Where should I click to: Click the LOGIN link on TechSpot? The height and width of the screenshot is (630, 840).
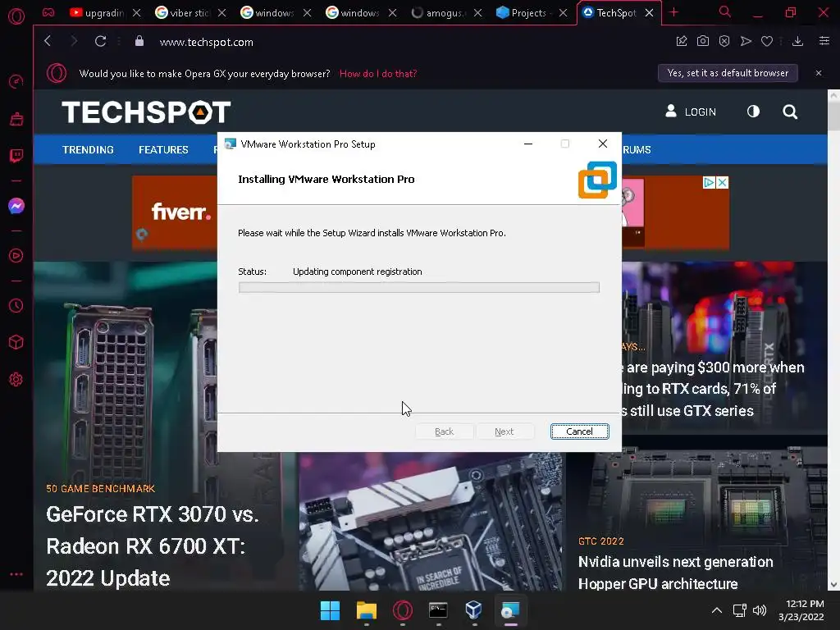(x=691, y=112)
